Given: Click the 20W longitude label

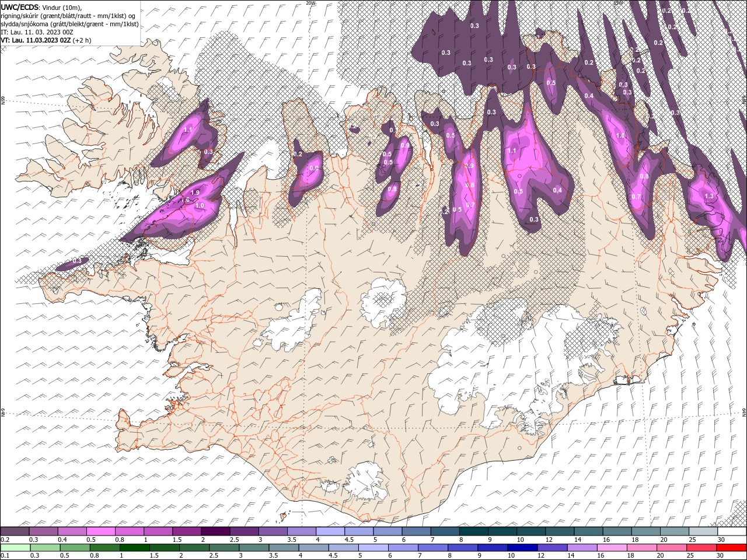Looking at the screenshot, I should (310, 3).
